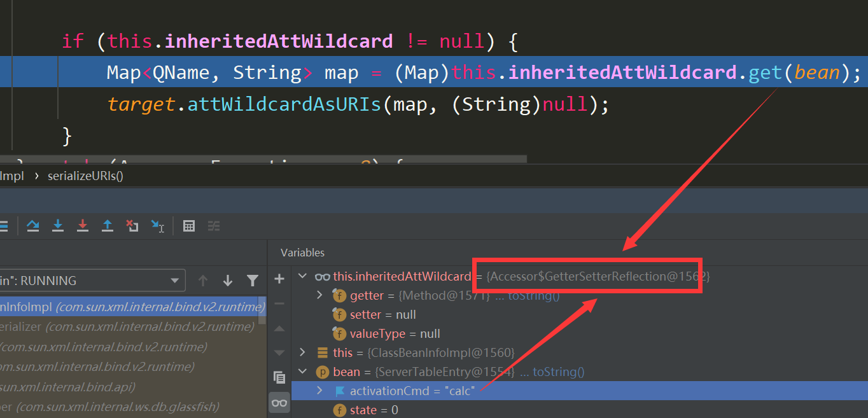Click toString() next to the bean variable

click(x=560, y=372)
